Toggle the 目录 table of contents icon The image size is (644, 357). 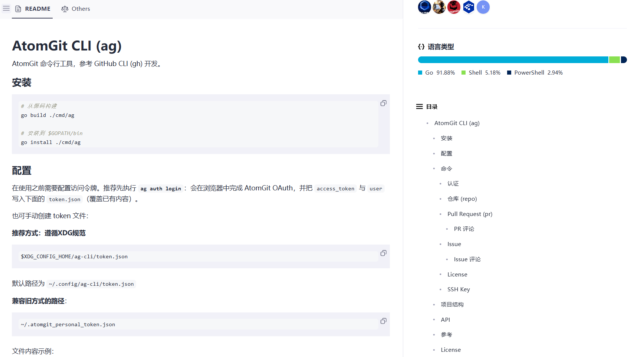pyautogui.click(x=420, y=107)
